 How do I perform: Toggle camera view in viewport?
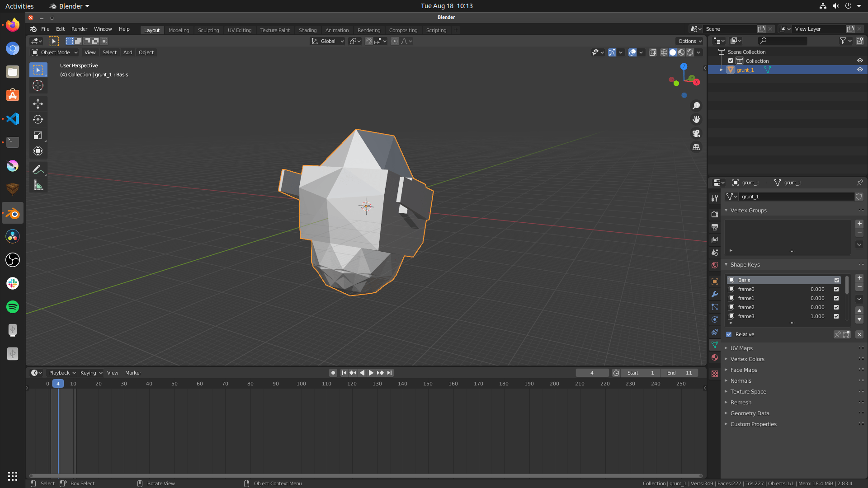696,133
